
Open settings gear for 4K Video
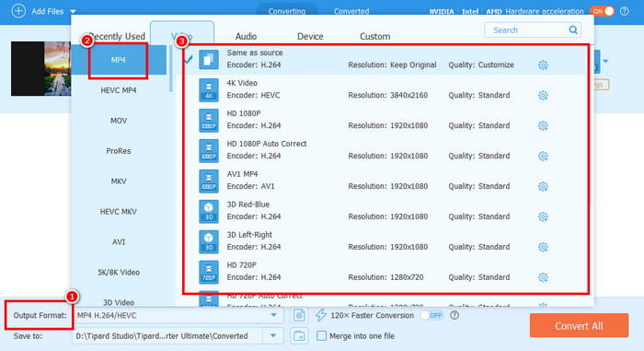(x=543, y=96)
